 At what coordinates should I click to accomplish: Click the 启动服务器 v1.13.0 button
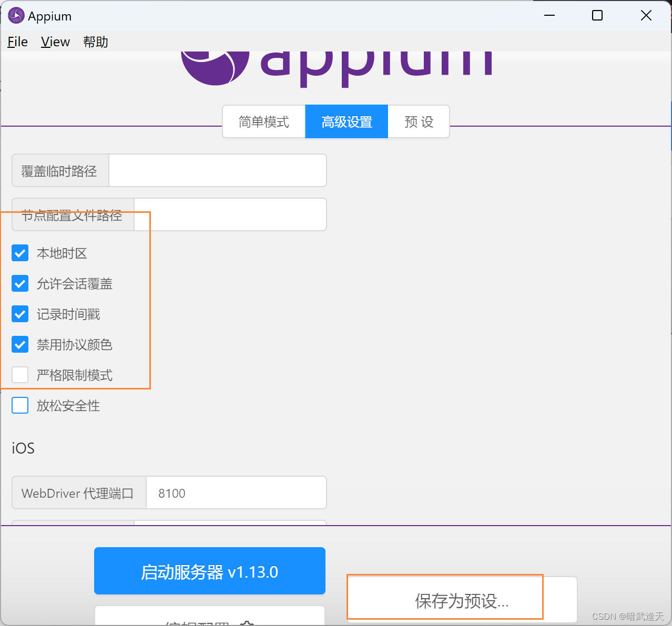click(x=210, y=571)
